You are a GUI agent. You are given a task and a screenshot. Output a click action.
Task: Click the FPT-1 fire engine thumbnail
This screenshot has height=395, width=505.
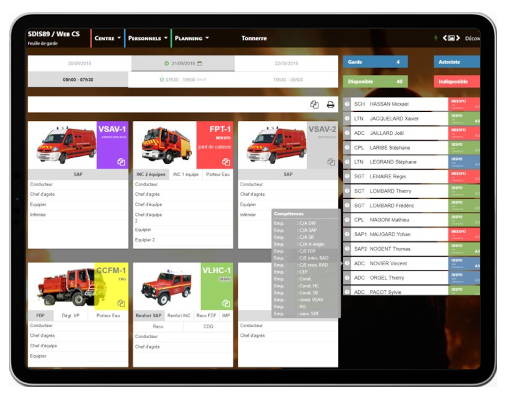coord(166,145)
